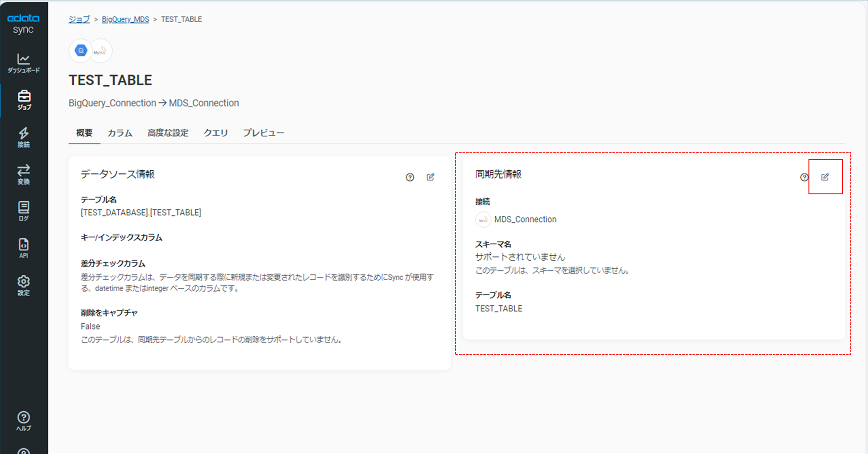Click the データソース情報 card title

(117, 174)
